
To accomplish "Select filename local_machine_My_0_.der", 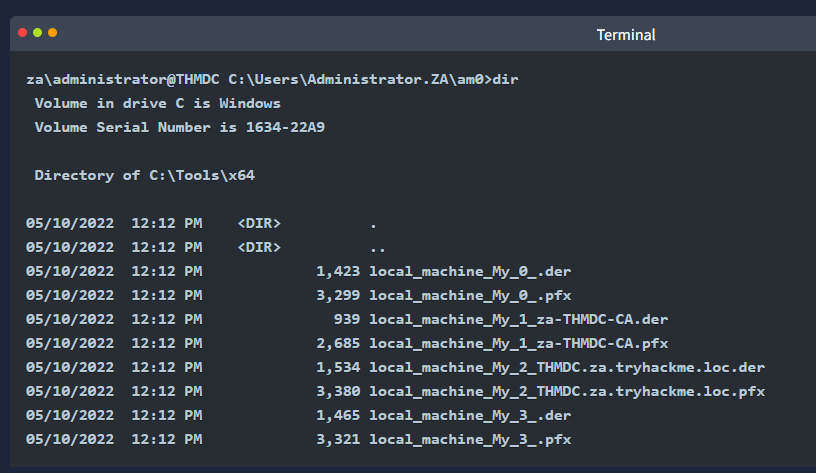I will [x=470, y=272].
